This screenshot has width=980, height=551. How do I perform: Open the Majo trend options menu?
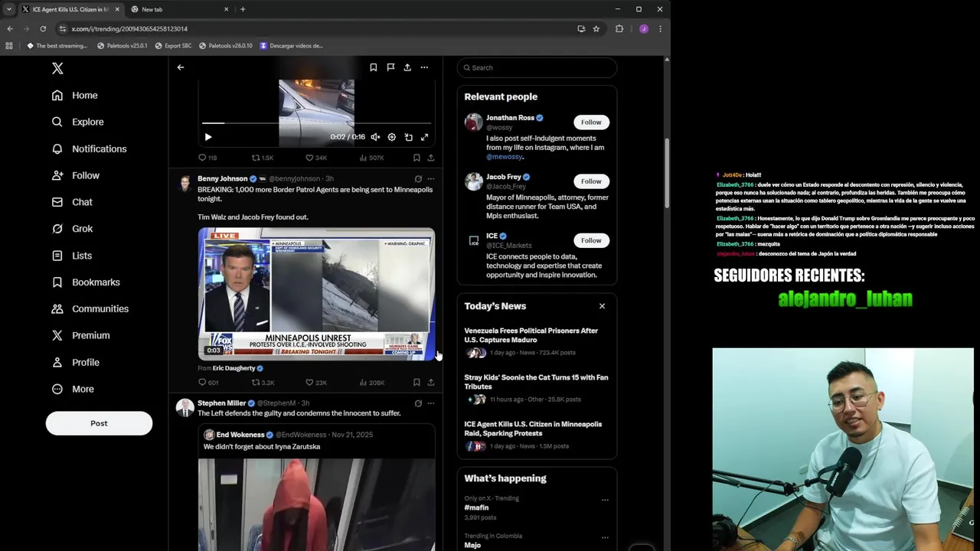[605, 537]
